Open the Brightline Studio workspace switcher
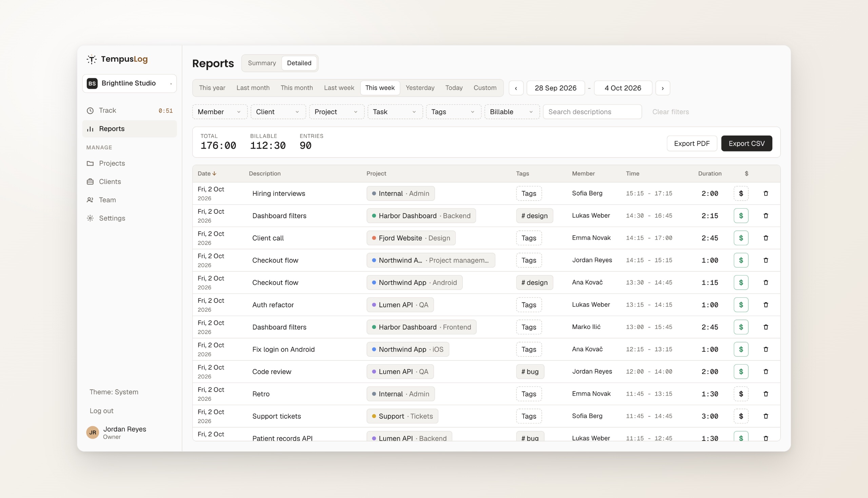This screenshot has width=868, height=498. coord(130,83)
